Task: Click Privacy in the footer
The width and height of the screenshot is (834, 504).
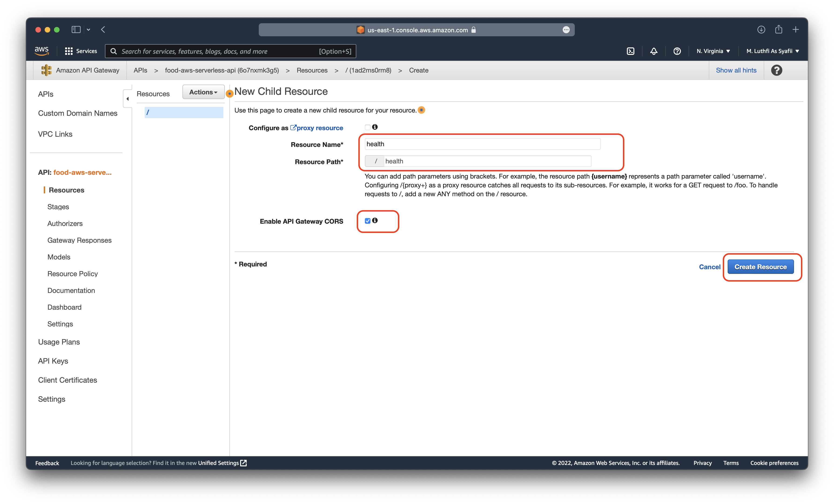Action: [702, 463]
